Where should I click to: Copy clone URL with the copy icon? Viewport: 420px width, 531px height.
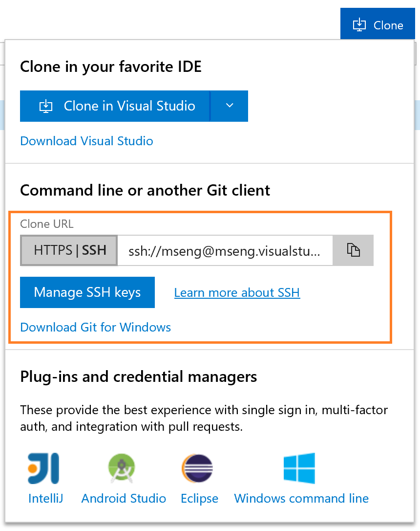[x=353, y=250]
